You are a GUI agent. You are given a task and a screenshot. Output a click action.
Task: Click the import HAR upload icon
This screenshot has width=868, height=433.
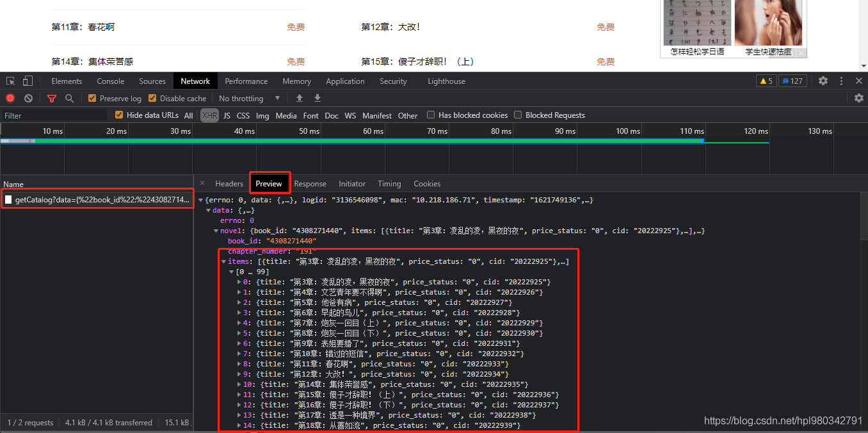point(299,99)
